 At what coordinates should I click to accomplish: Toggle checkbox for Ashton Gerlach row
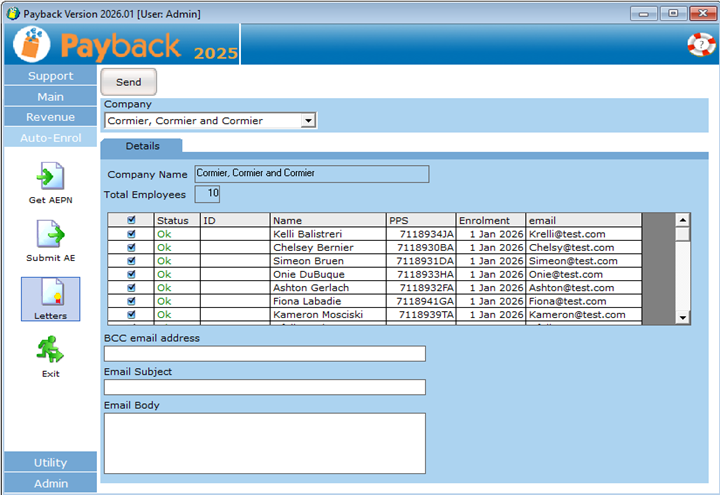click(x=131, y=288)
